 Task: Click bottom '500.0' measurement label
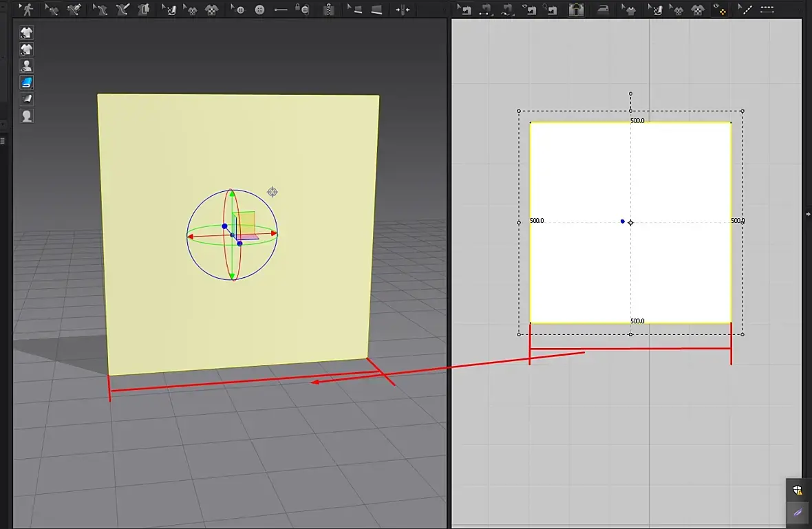click(x=637, y=321)
